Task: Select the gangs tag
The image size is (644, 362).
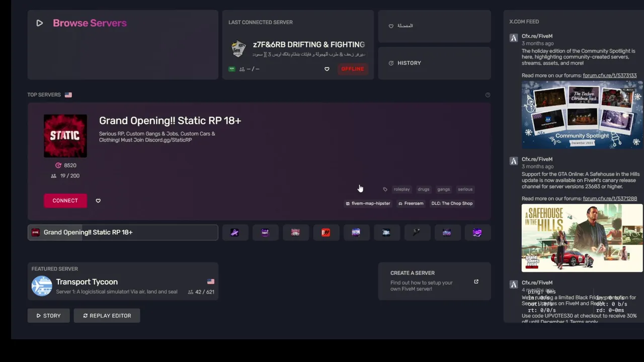Action: [x=443, y=190]
